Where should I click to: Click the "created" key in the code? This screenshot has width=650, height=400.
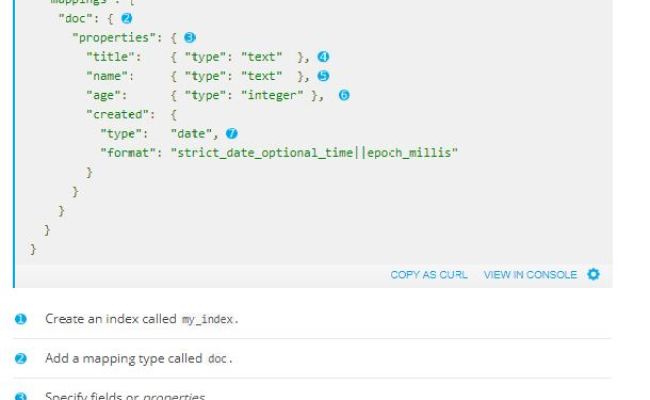[120, 114]
